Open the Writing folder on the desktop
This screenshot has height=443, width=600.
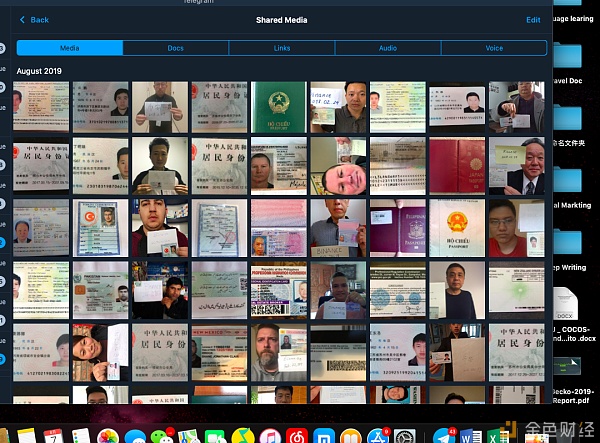(567, 242)
